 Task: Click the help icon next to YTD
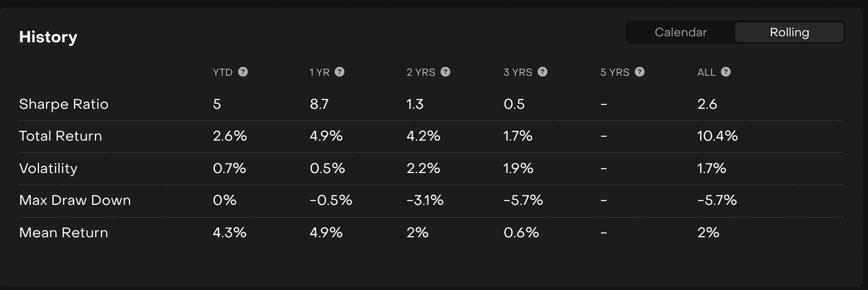point(243,72)
